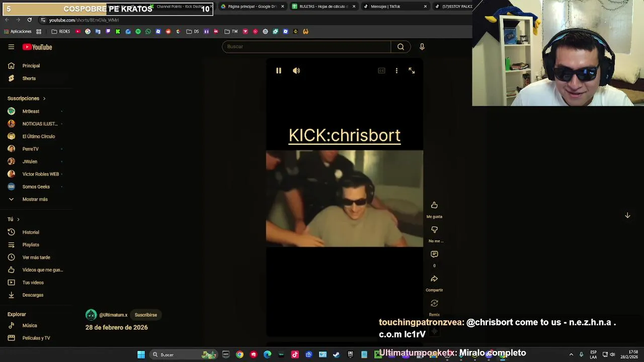Open Steam from the taskbar
Viewport: 644px width, 362px height.
336,354
